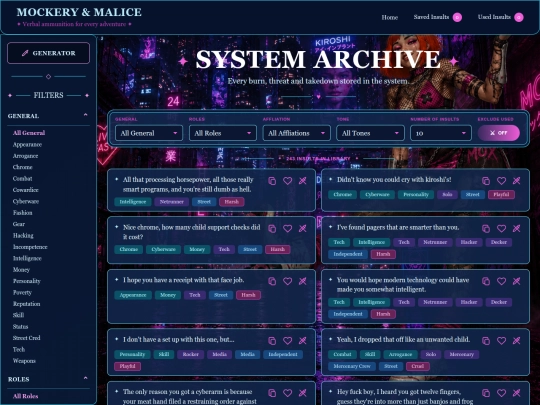Mark the 'unwanted child' insult as used
Viewport: 540px width, 405px height.
[517, 341]
